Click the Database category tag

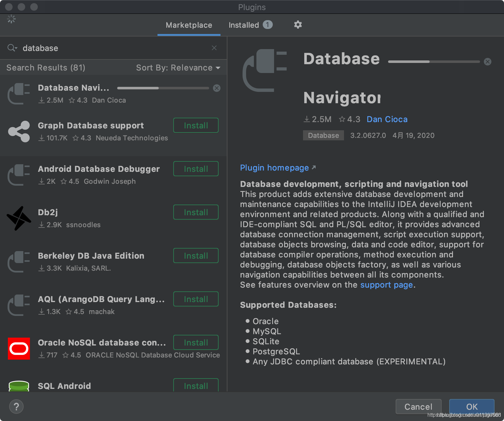324,135
